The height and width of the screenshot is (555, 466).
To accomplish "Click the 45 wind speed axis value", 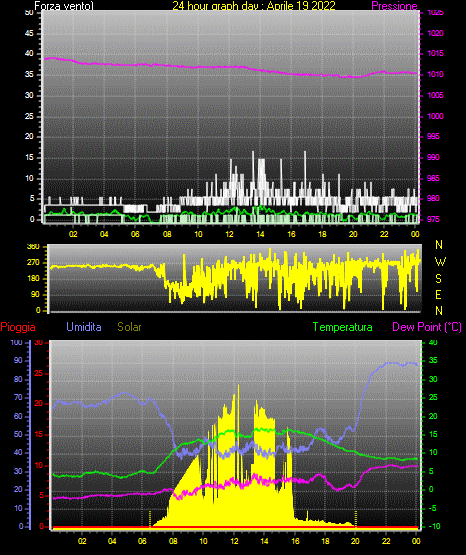I will coord(29,33).
